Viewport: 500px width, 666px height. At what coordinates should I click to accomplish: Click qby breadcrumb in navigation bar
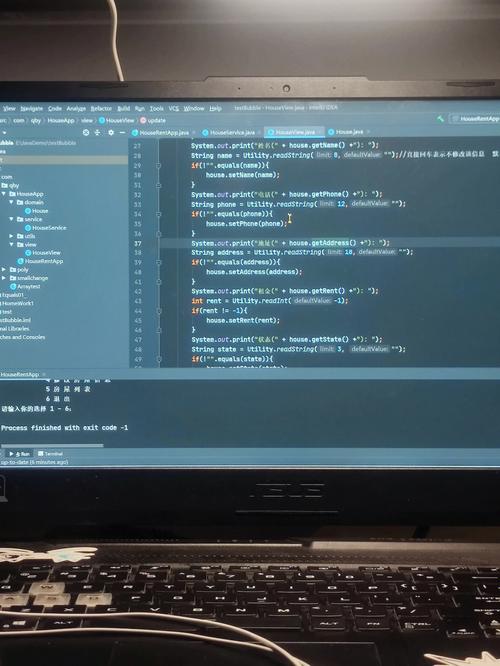36,121
